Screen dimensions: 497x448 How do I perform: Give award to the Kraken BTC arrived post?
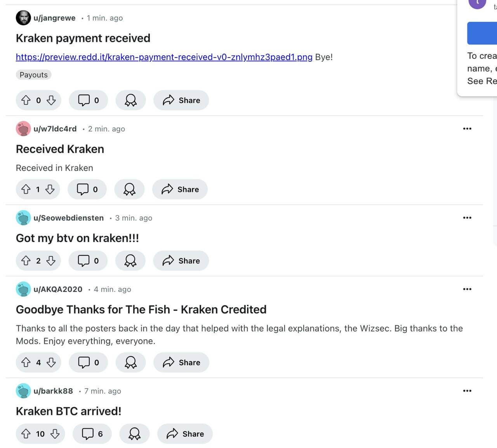point(134,434)
